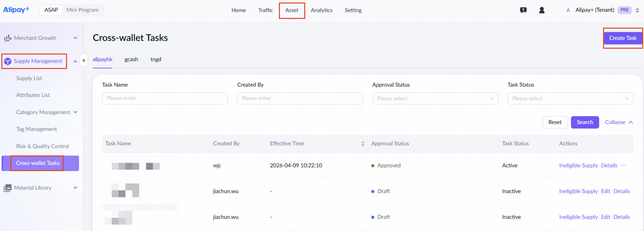Viewport: 644px width, 231px height.
Task: Open the Approval Status filter dropdown
Action: pos(435,98)
